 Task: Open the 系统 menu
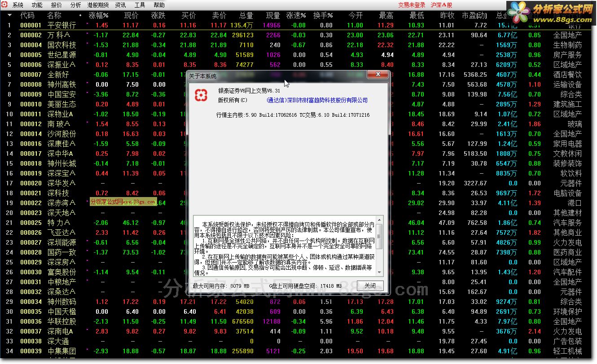[x=18, y=5]
